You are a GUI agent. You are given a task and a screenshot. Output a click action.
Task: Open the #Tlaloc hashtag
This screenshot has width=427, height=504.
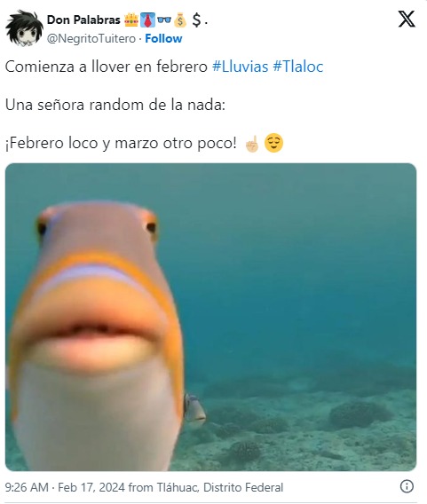298,67
